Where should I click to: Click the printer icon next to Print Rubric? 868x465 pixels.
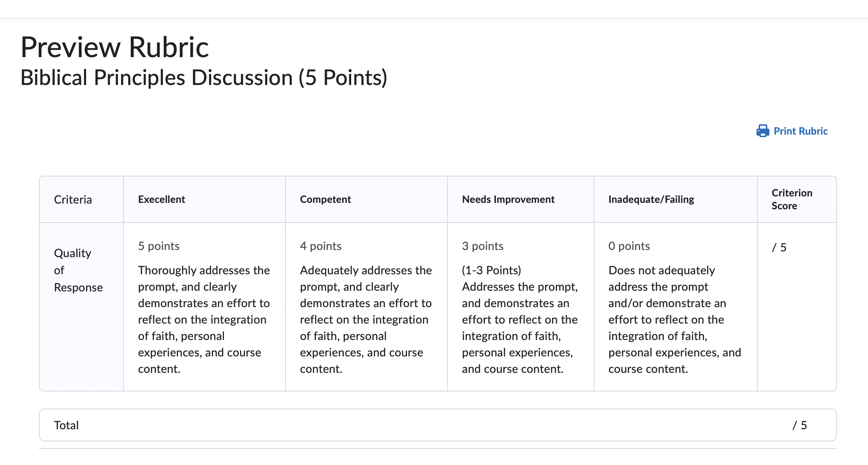[763, 131]
